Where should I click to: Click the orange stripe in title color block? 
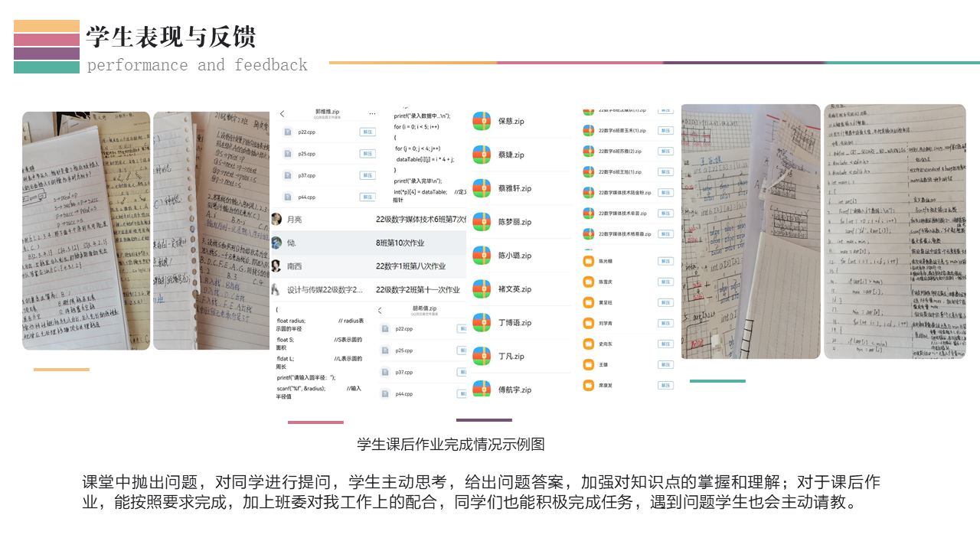point(47,26)
